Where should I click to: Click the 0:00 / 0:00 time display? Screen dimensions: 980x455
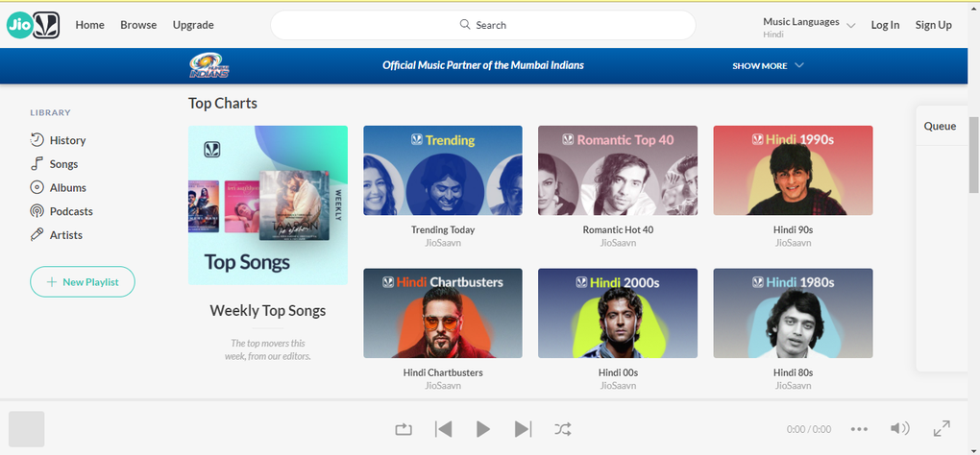809,429
